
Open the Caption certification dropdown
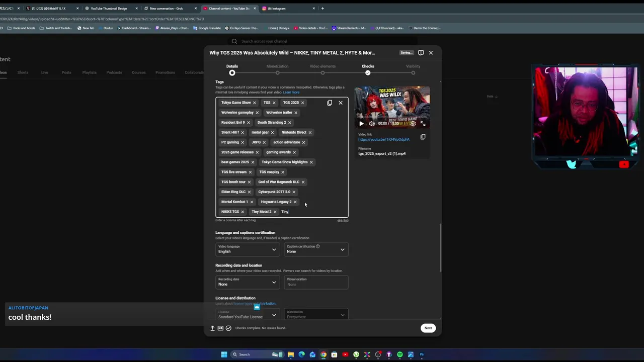(x=316, y=249)
